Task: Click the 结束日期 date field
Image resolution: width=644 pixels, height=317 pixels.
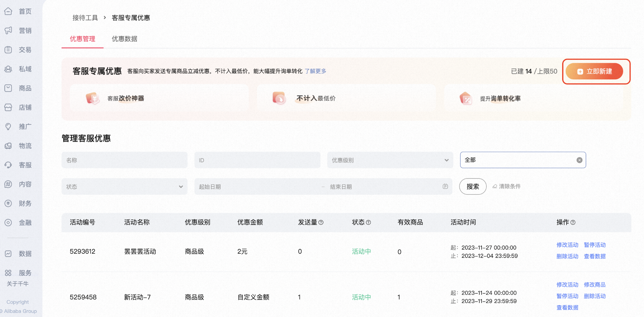Action: (x=384, y=187)
